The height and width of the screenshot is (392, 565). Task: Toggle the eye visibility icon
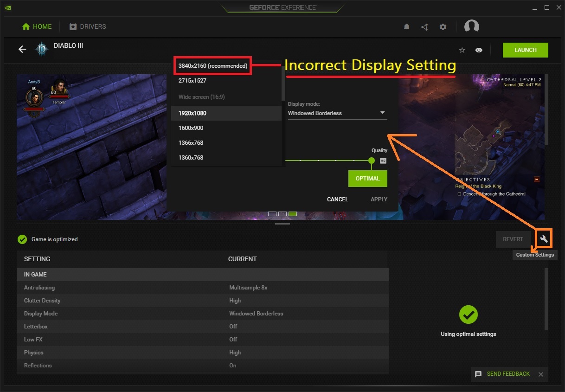(479, 50)
